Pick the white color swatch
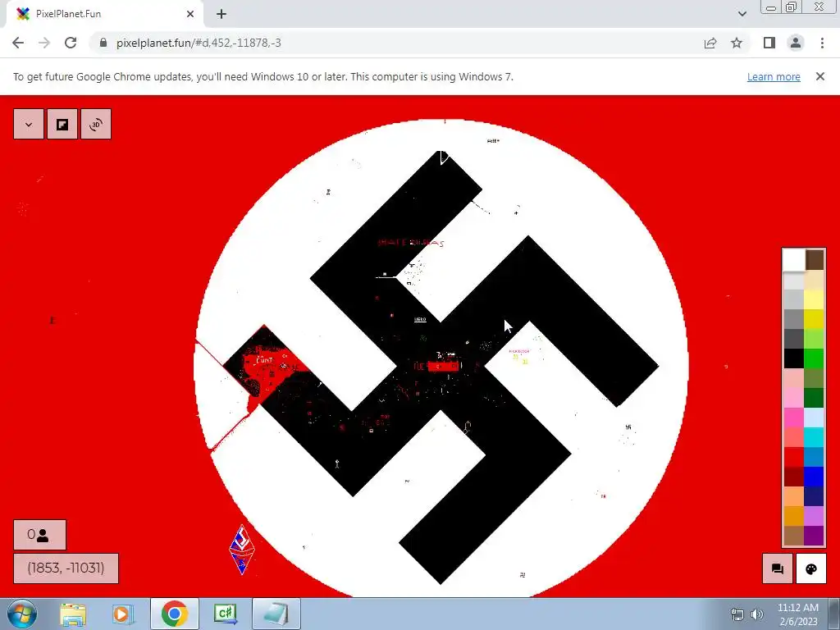This screenshot has width=840, height=630. 793,260
